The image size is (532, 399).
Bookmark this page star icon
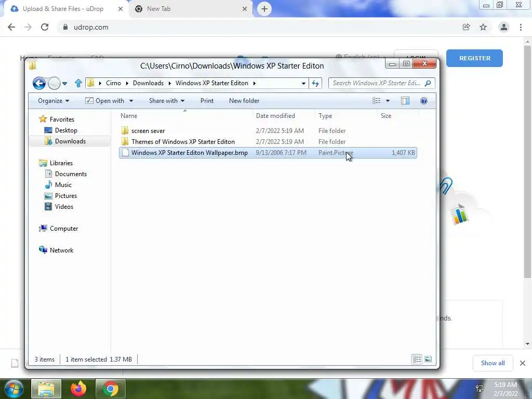pyautogui.click(x=483, y=27)
